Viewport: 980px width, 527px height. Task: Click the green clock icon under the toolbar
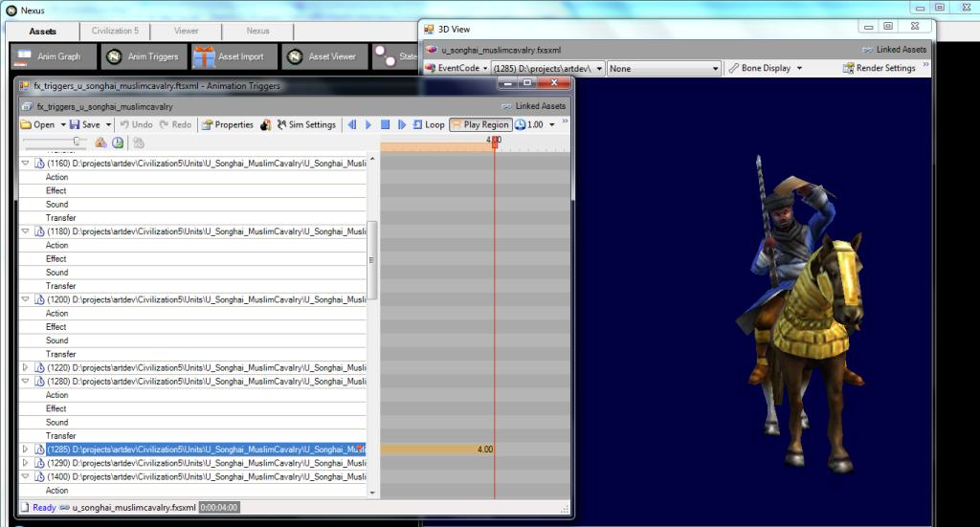tap(118, 143)
